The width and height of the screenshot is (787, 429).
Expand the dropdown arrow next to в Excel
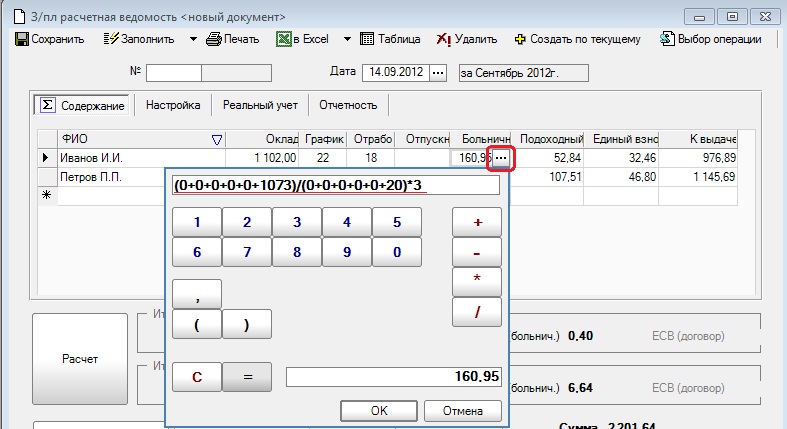tap(347, 39)
